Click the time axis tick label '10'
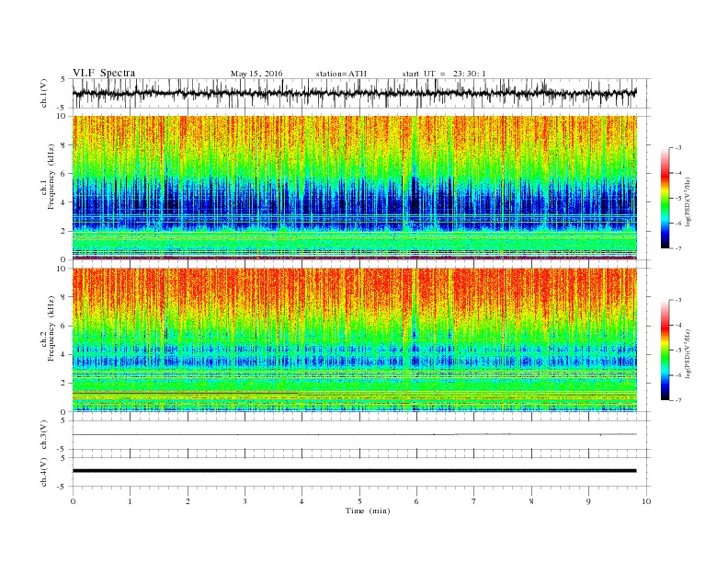 coord(646,501)
